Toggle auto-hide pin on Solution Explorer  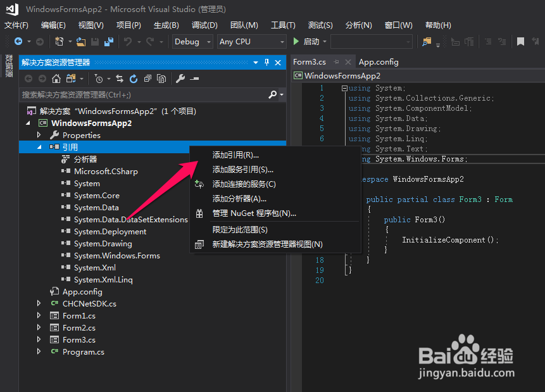coord(266,62)
